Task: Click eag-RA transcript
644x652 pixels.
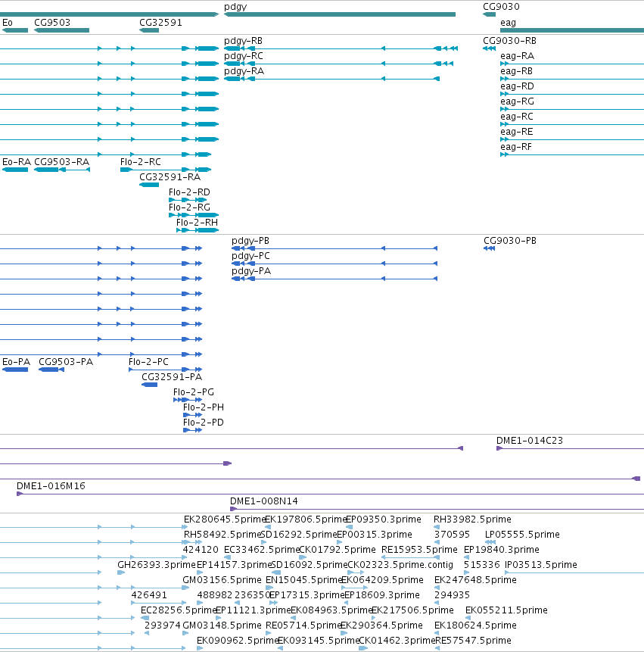Action: (572, 64)
